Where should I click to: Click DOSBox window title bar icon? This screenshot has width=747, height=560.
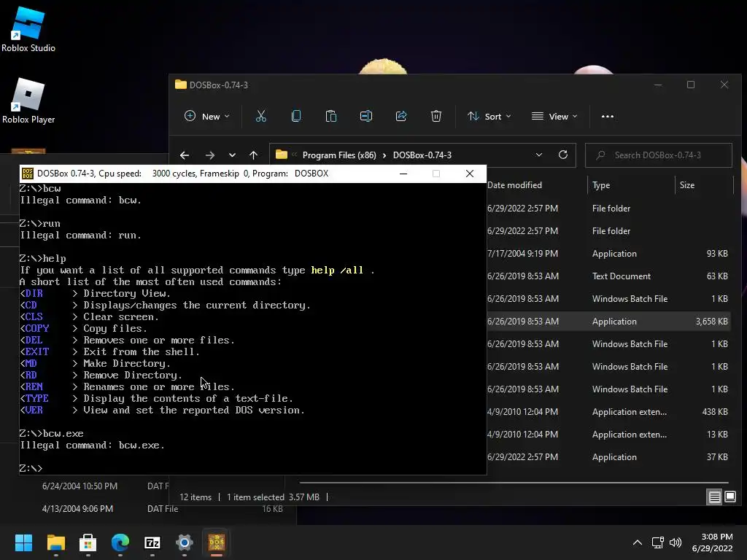[x=28, y=174]
